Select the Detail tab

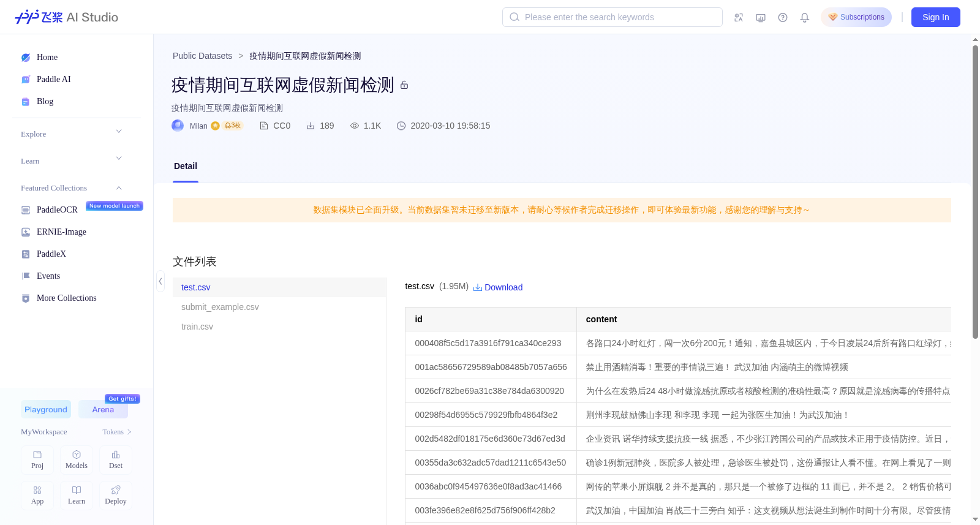pyautogui.click(x=186, y=166)
